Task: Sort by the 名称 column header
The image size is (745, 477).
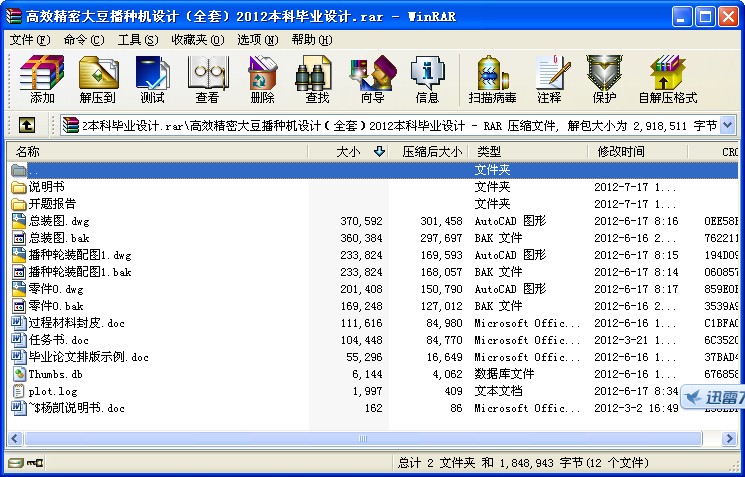Action: pyautogui.click(x=157, y=152)
